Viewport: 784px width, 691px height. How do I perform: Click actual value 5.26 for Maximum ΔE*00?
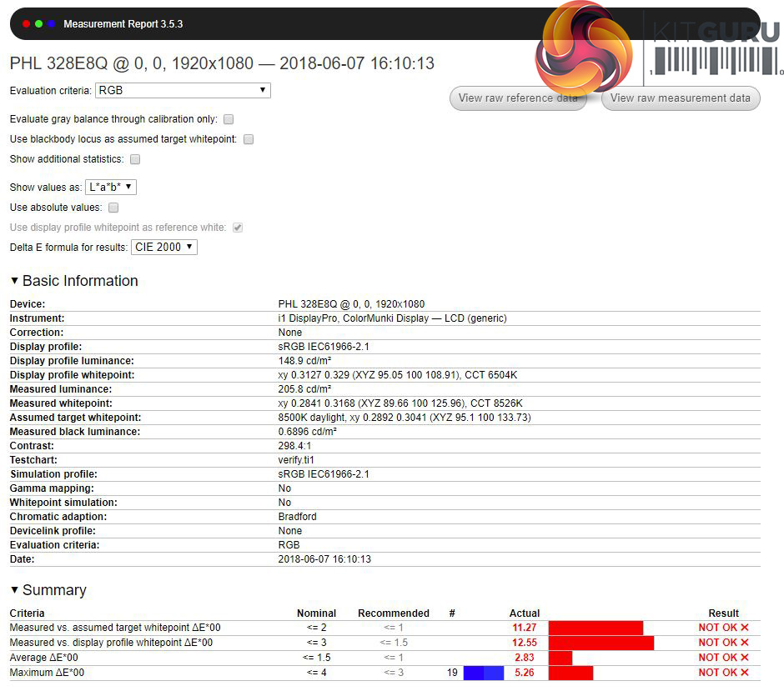pyautogui.click(x=525, y=673)
